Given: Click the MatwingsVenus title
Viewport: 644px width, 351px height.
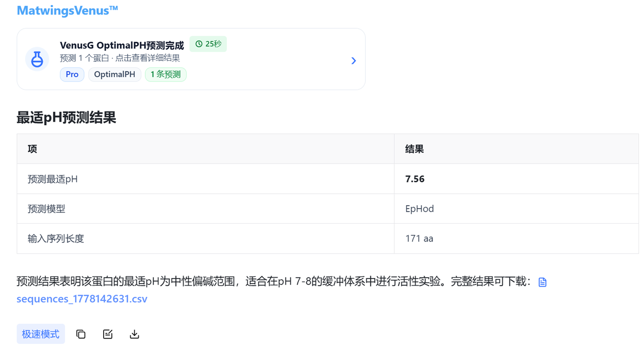Looking at the screenshot, I should point(67,11).
